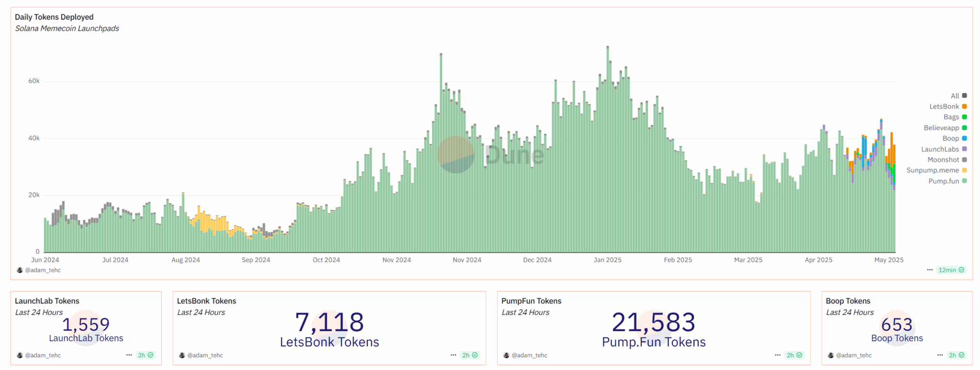
Task: Click the 2h refresh badge on LetsBonk card
Action: click(469, 355)
